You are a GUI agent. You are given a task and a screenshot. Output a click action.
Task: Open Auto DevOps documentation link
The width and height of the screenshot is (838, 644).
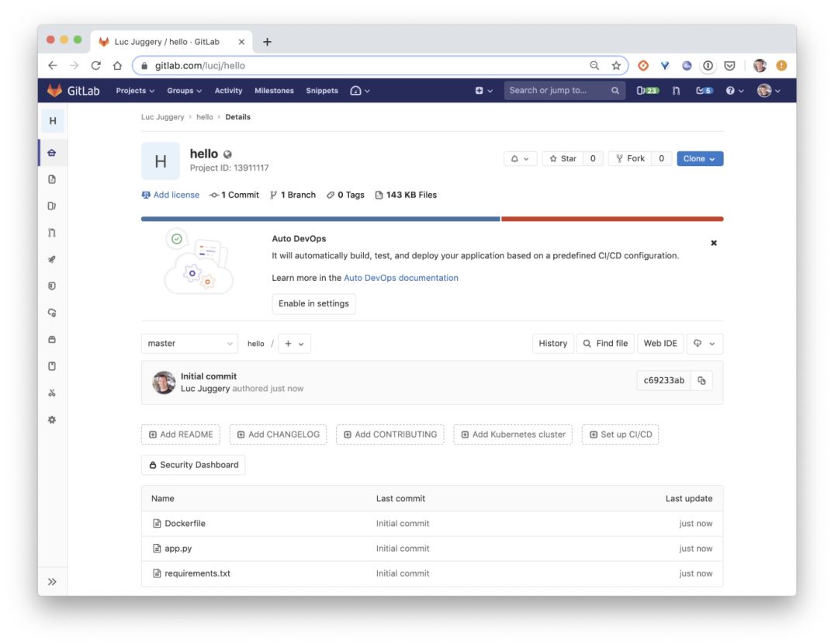click(x=401, y=278)
